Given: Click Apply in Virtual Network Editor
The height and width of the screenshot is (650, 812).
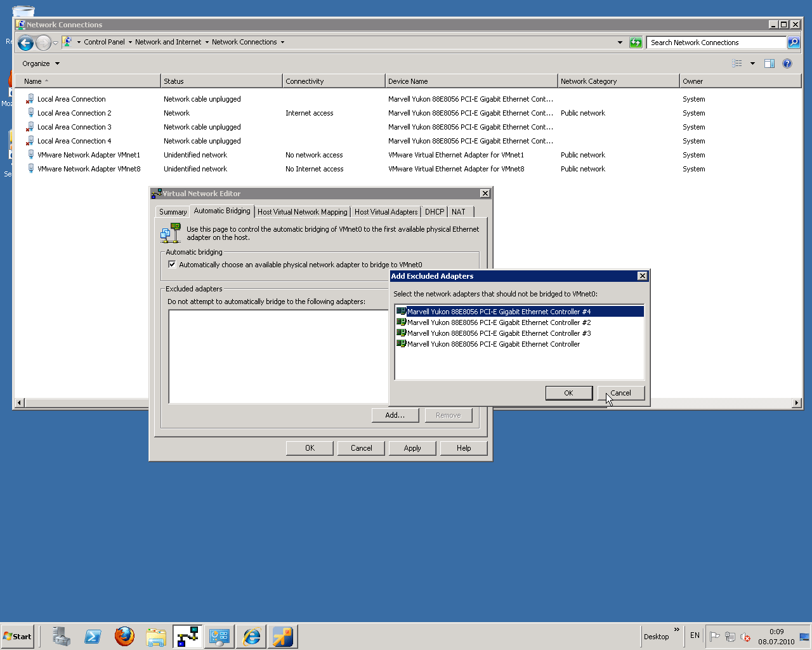Looking at the screenshot, I should [x=412, y=448].
